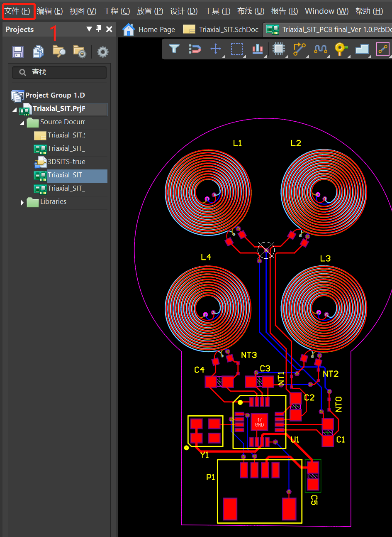
Task: Open the 设计 (D) menu
Action: coord(184,11)
